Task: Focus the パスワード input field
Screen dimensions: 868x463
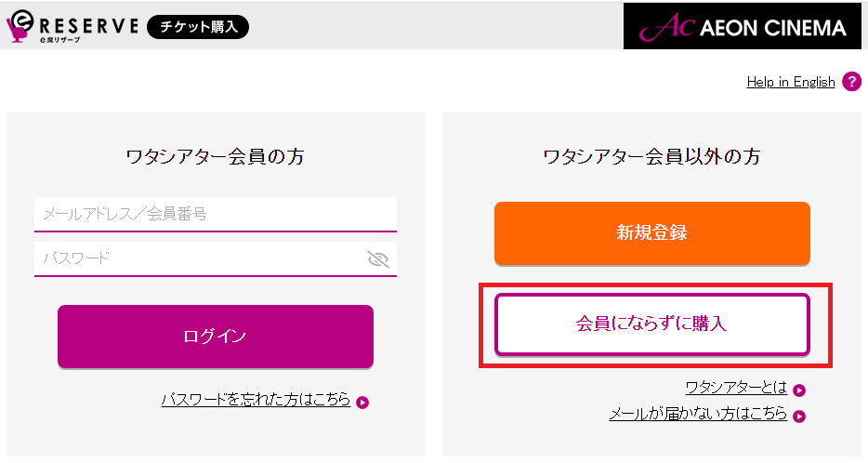Action: (216, 258)
